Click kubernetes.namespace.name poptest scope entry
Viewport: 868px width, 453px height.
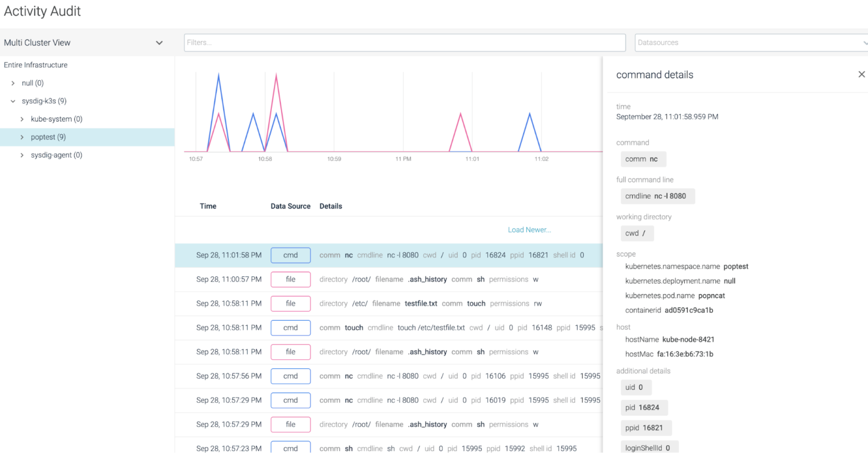tap(687, 267)
